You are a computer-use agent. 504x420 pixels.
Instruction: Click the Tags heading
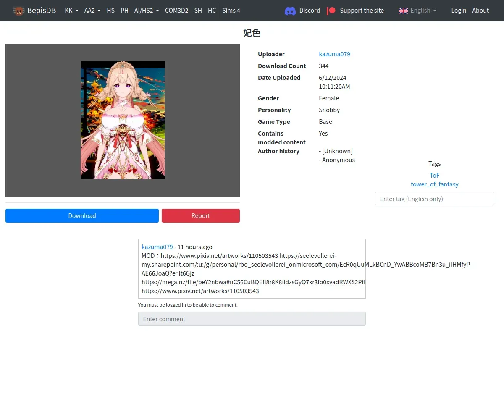pos(435,164)
